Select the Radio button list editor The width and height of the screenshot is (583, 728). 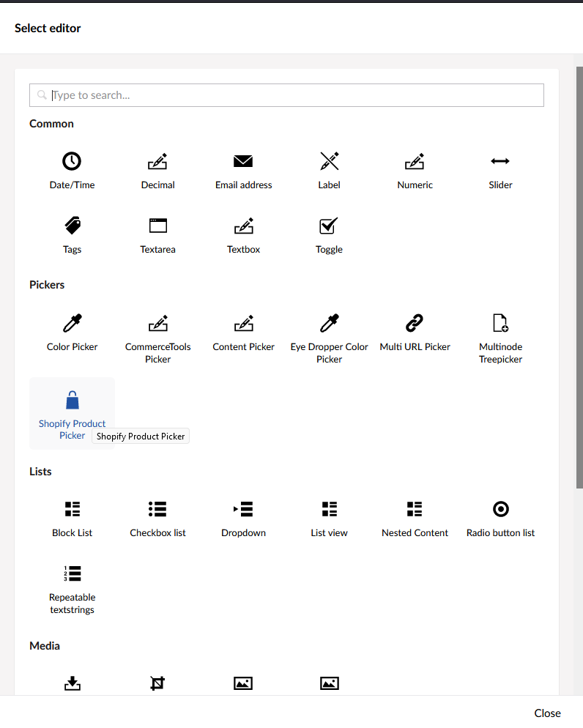500,518
